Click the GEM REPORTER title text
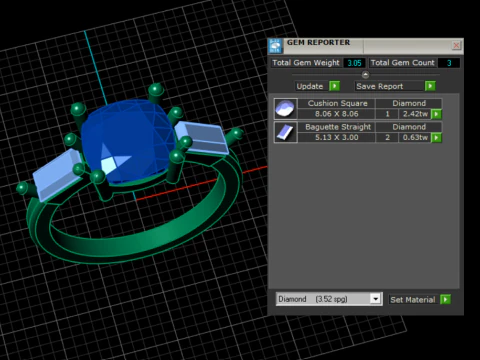This screenshot has width=480, height=360. 318,43
